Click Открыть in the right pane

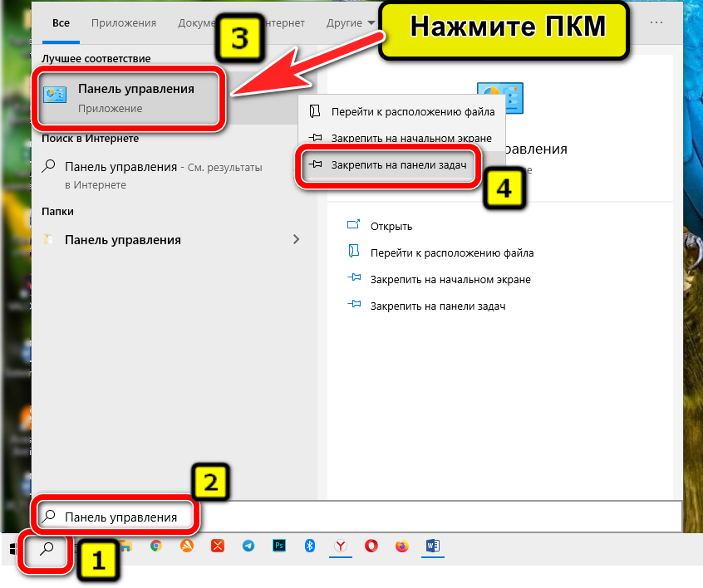tap(391, 226)
